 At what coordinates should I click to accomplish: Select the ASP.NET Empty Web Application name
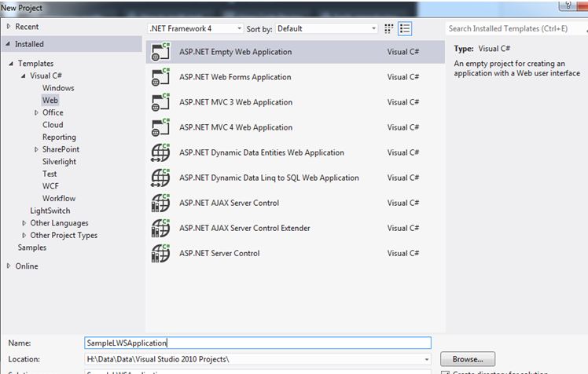[x=235, y=52]
